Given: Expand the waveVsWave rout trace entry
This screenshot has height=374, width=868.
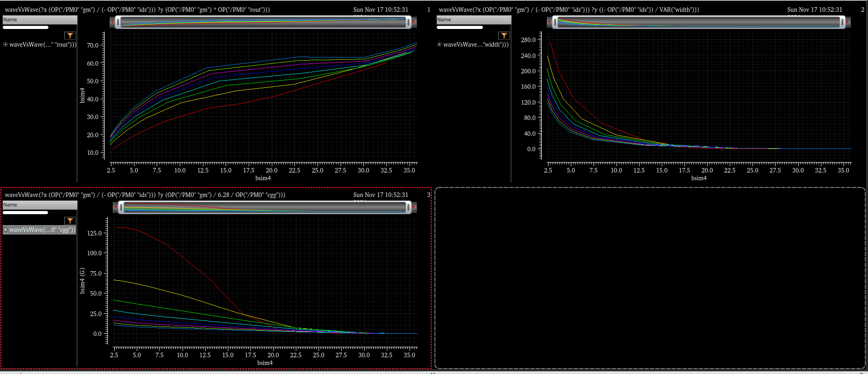Looking at the screenshot, I should (5, 44).
